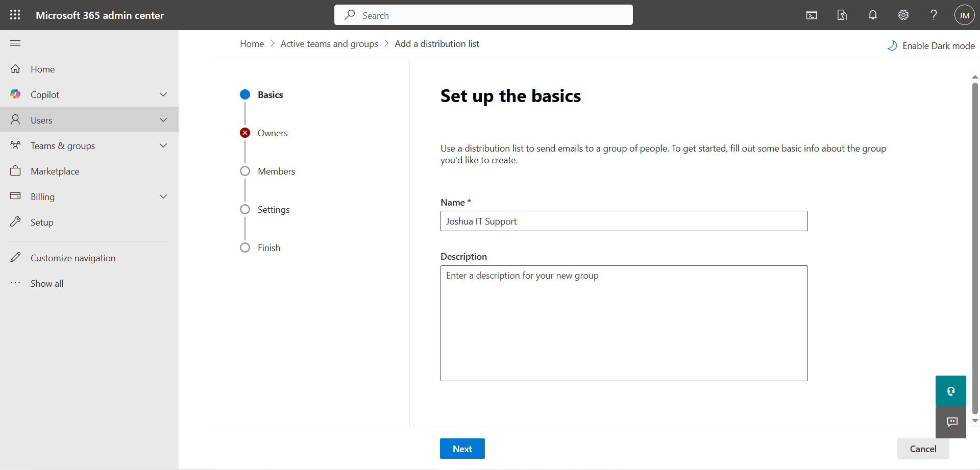The image size is (980, 470).
Task: Click the Marketplace bag icon
Action: pos(15,171)
